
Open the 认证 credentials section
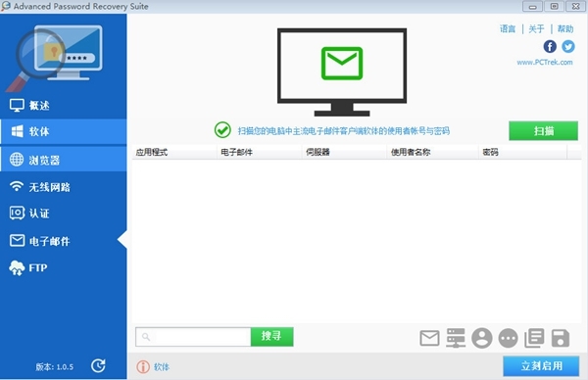(x=64, y=214)
